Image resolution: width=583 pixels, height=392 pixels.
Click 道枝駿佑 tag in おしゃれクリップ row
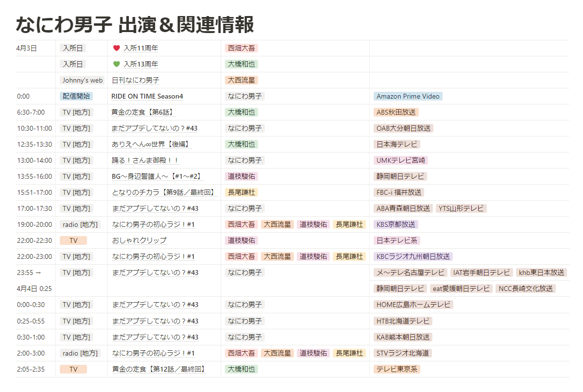tap(241, 240)
